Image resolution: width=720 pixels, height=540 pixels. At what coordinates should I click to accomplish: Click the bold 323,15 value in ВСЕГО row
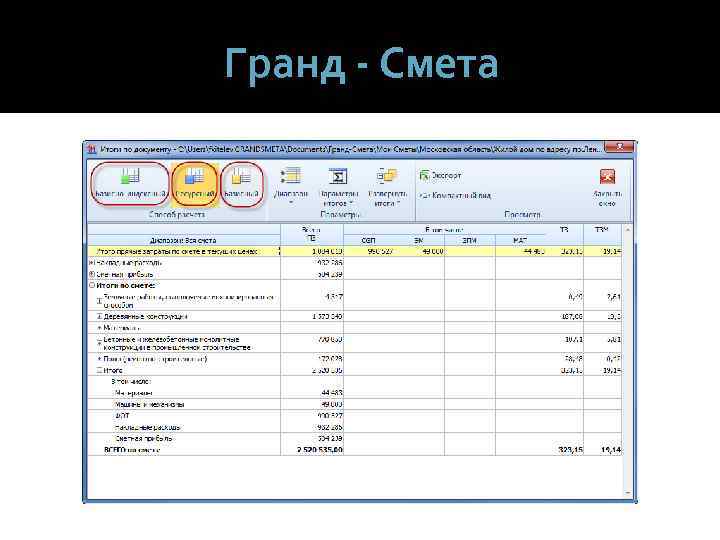570,450
